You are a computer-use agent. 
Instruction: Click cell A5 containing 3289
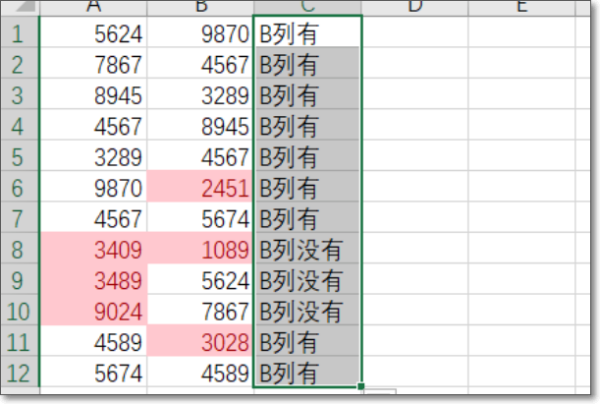93,156
